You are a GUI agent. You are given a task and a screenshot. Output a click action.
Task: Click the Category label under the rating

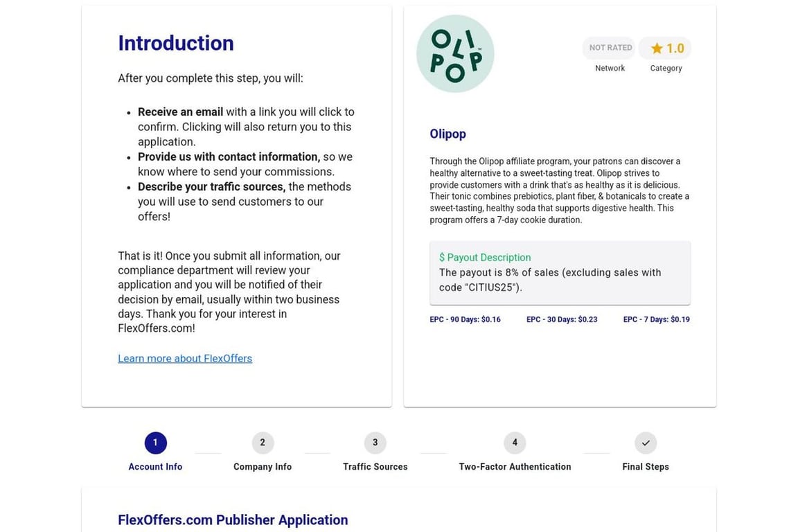pos(666,68)
